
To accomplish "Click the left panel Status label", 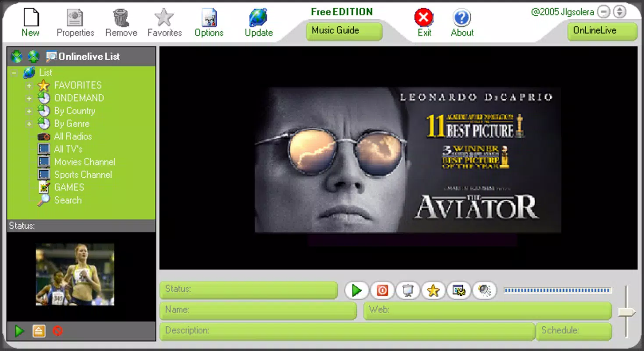I will 21,226.
